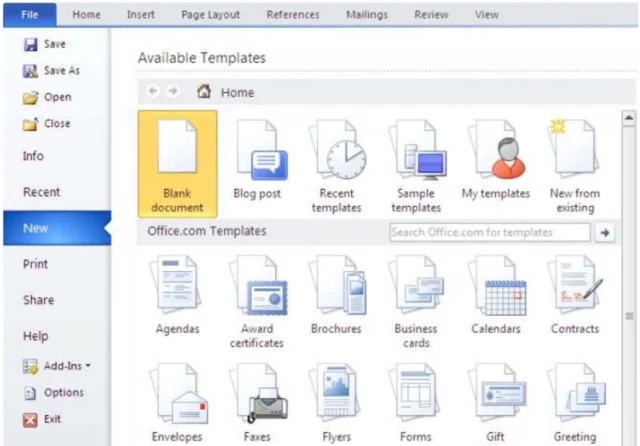The width and height of the screenshot is (640, 446).
Task: Click the Home icon in templates navigation
Action: coord(204,91)
